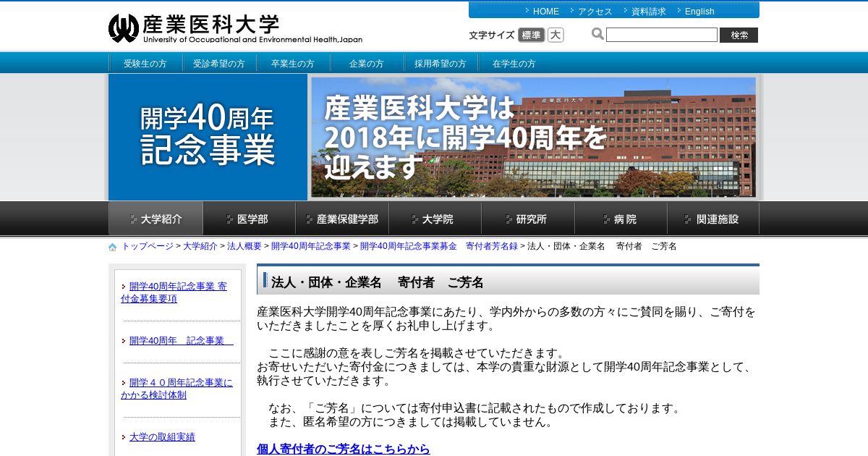This screenshot has width=868, height=456.
Task: Select 医学部 main navigation tab
Action: 249,219
